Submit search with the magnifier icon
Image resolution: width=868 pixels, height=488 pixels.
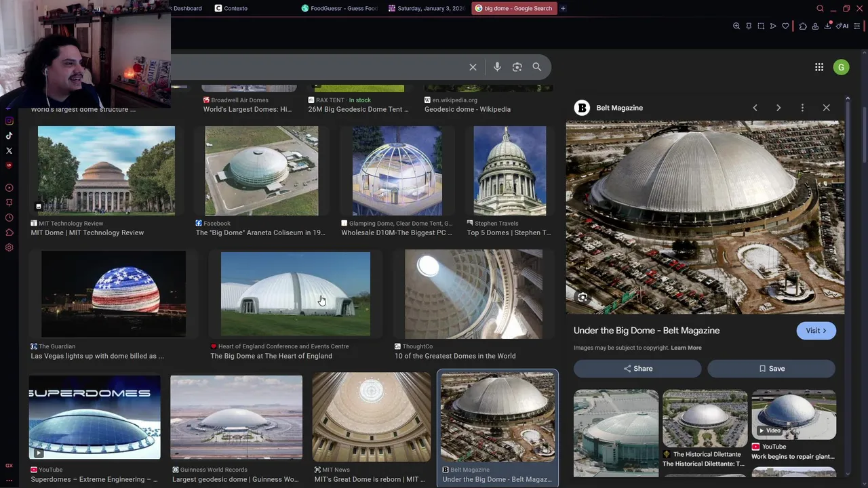pos(537,67)
